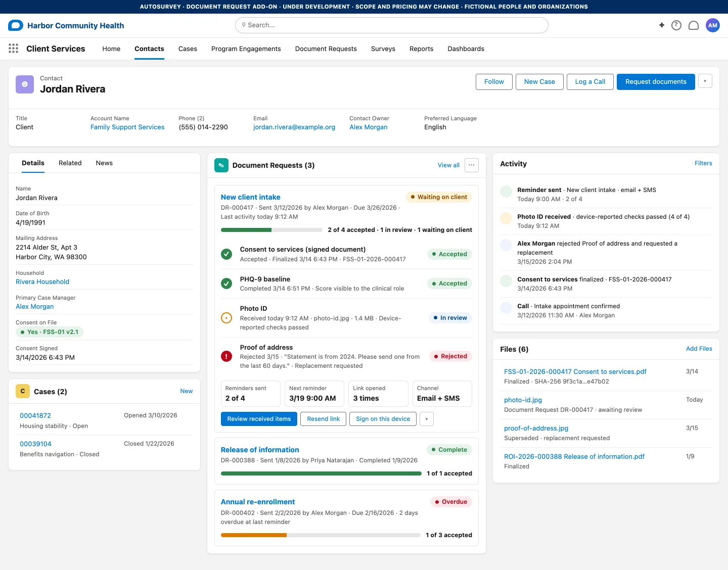This screenshot has width=728, height=570.
Task: Click the in-review circle icon for Photo ID
Action: [x=226, y=318]
